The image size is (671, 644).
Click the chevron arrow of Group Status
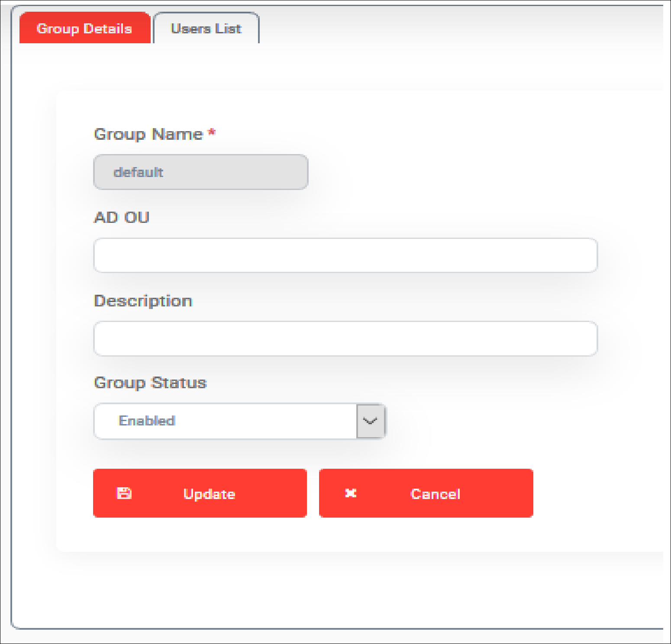pos(371,421)
